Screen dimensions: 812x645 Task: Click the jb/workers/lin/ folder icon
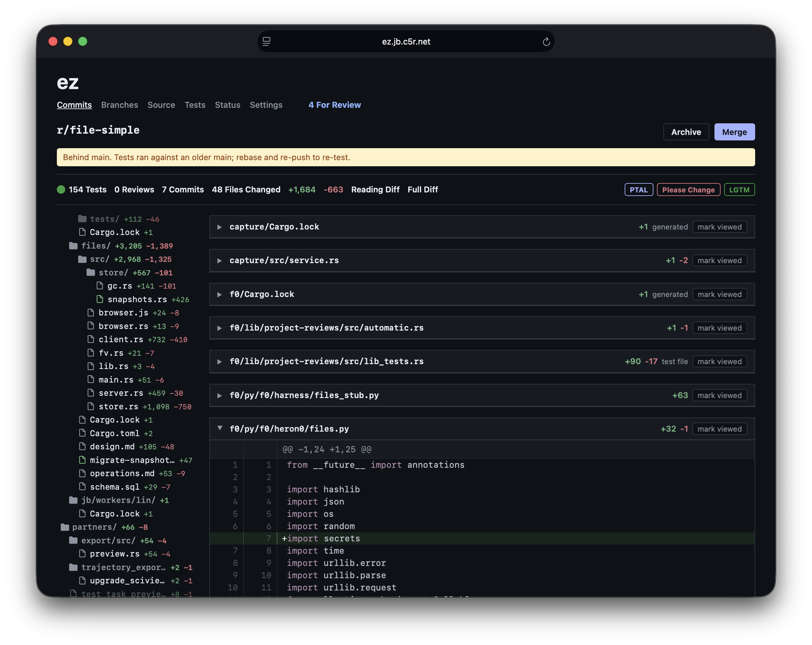pos(73,500)
